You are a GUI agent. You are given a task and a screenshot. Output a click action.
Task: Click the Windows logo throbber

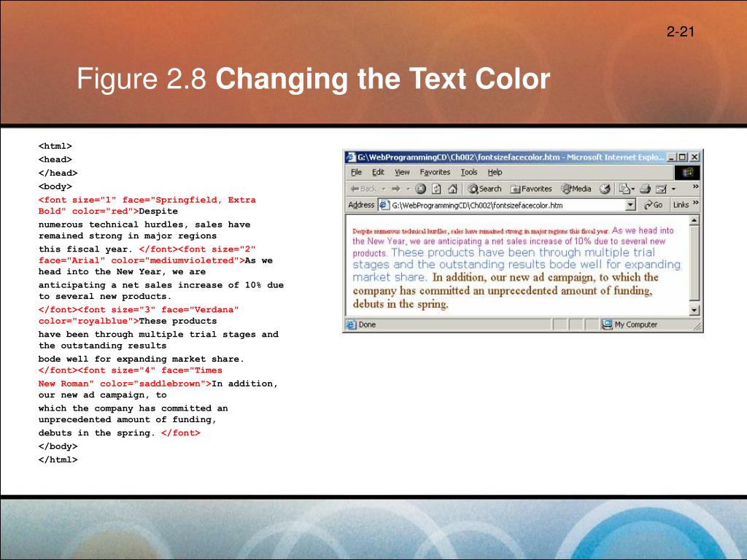687,172
